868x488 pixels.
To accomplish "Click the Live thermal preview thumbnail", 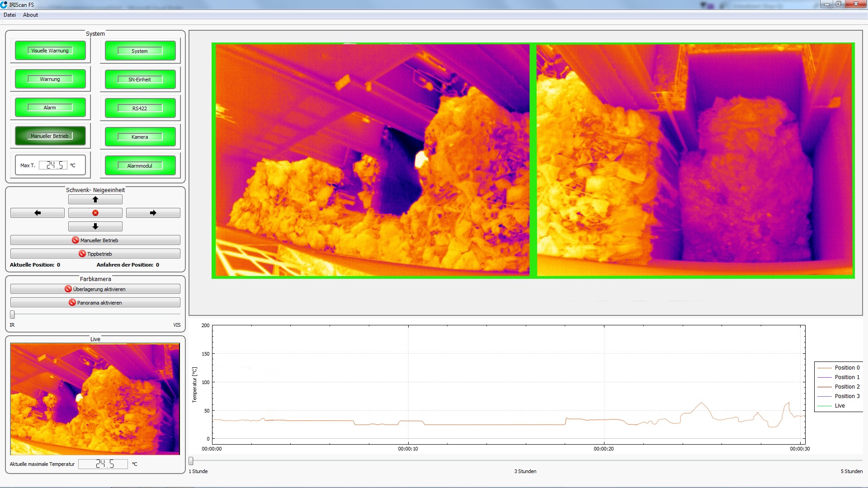I will click(x=95, y=399).
